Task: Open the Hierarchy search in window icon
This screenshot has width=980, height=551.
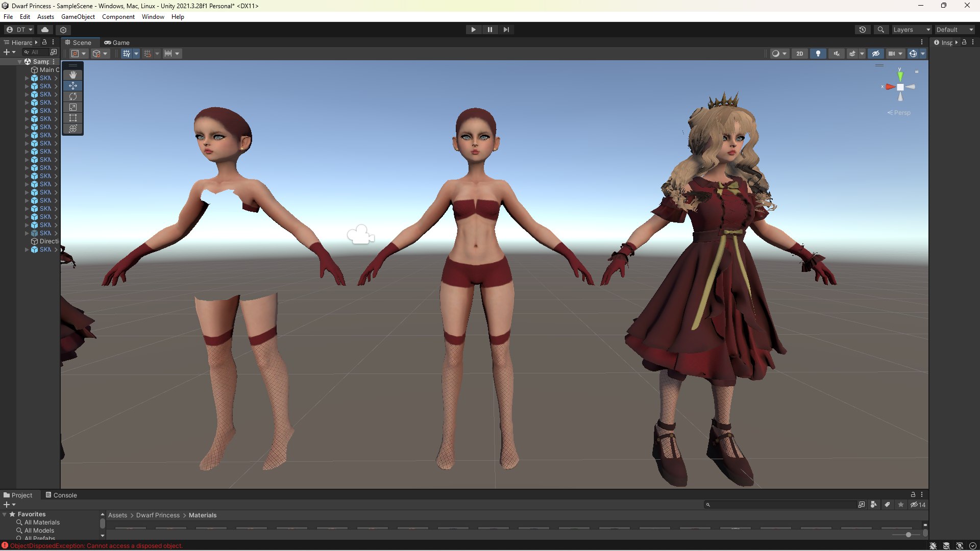Action: click(54, 52)
